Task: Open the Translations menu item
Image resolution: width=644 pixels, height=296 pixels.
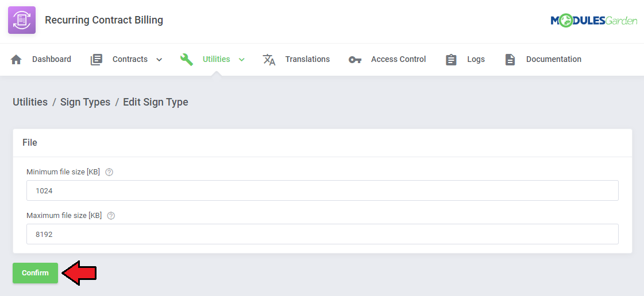Action: 307,60
